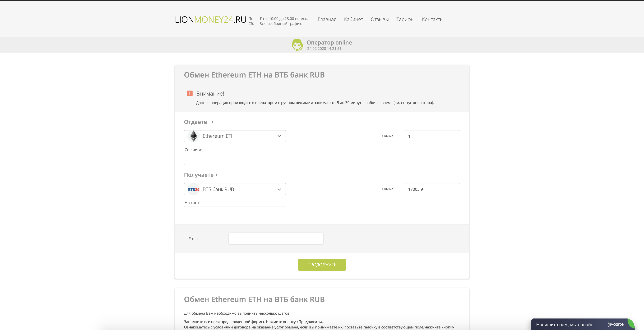Click the Jivosite chat logo
The width and height of the screenshot is (644, 330).
616,324
